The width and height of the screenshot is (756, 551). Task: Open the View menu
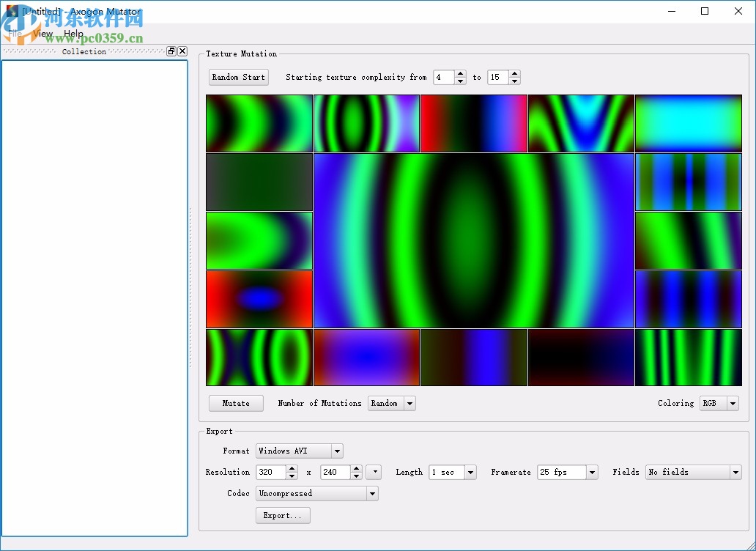[43, 34]
